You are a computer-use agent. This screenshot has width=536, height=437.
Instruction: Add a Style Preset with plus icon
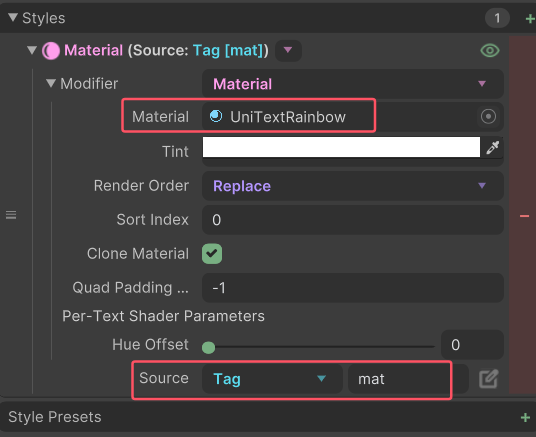point(525,418)
